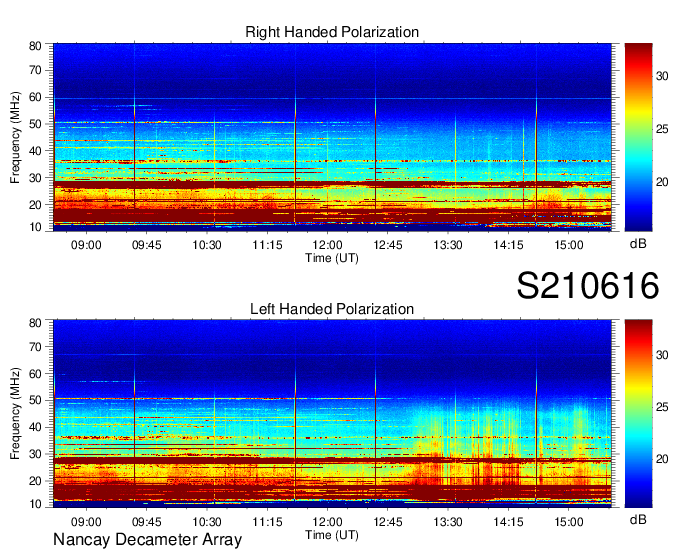The width and height of the screenshot is (680, 552).
Task: Click the 09:45 time tick under right-handed plot
Action: [x=147, y=245]
